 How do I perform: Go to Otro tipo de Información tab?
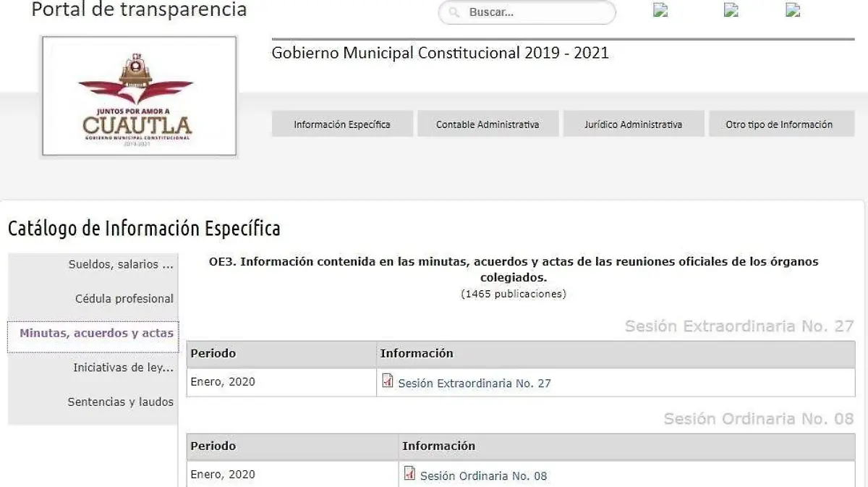click(779, 124)
